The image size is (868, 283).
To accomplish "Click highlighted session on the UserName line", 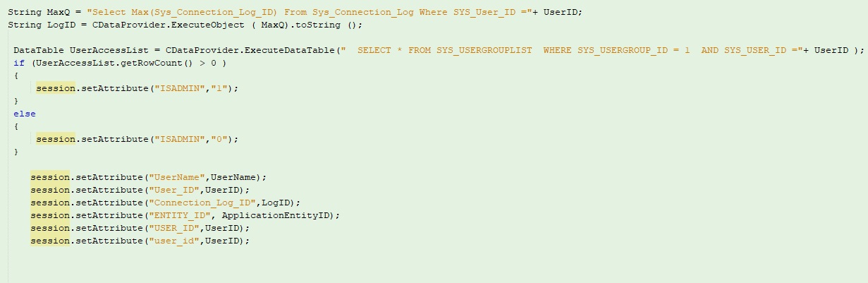I will point(50,178).
